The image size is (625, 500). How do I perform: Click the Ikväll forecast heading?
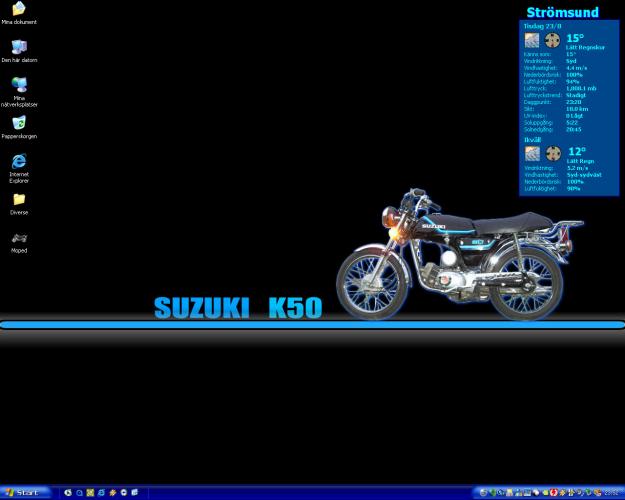(533, 140)
